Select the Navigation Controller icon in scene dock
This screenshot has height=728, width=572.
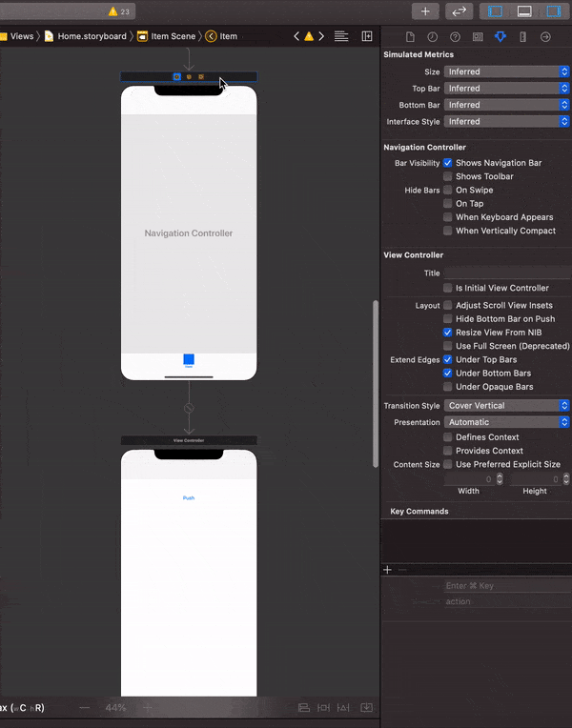176,76
